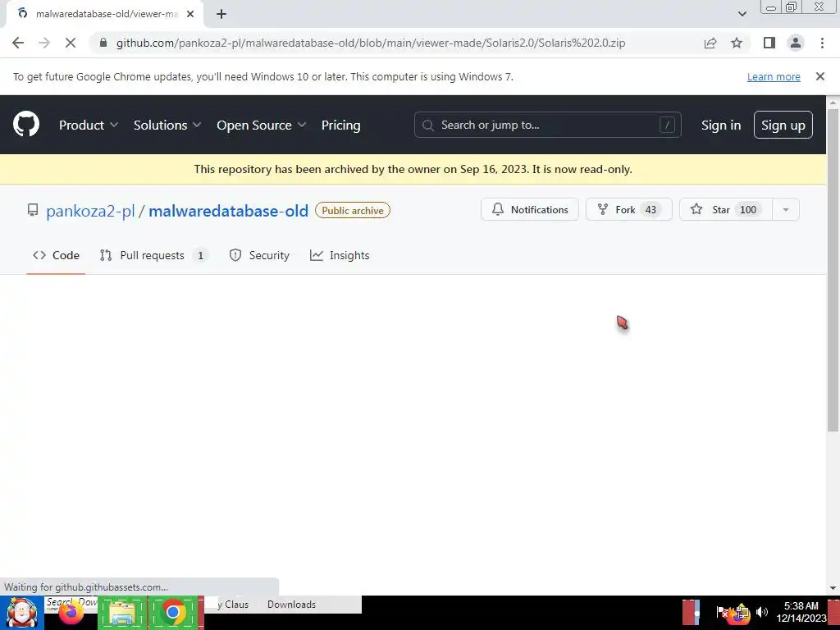Switch to the Code tab

pyautogui.click(x=56, y=256)
